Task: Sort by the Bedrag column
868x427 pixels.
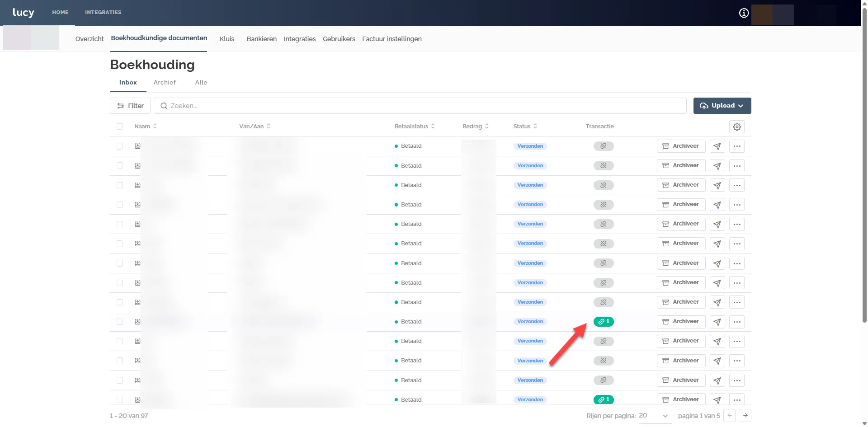Action: (x=476, y=127)
